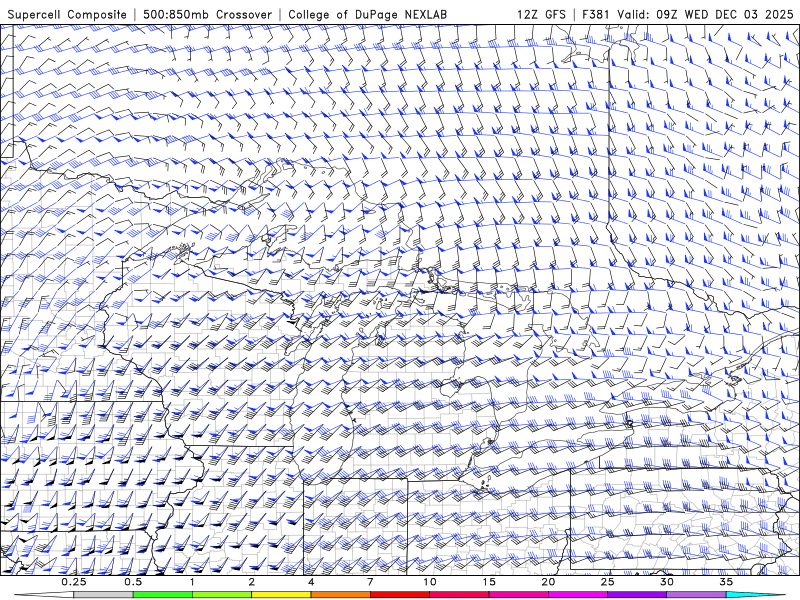The width and height of the screenshot is (800, 600).
Task: Click the gray color bar segment
Action: point(104,595)
